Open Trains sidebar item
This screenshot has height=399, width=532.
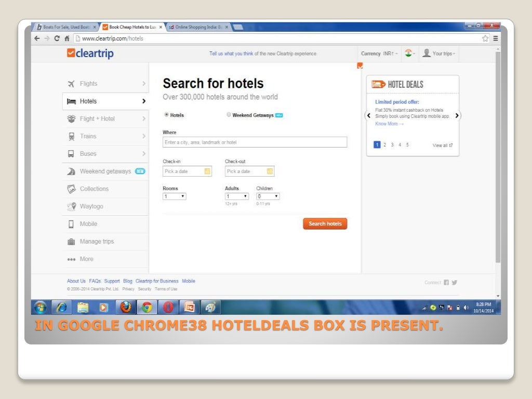(x=105, y=136)
